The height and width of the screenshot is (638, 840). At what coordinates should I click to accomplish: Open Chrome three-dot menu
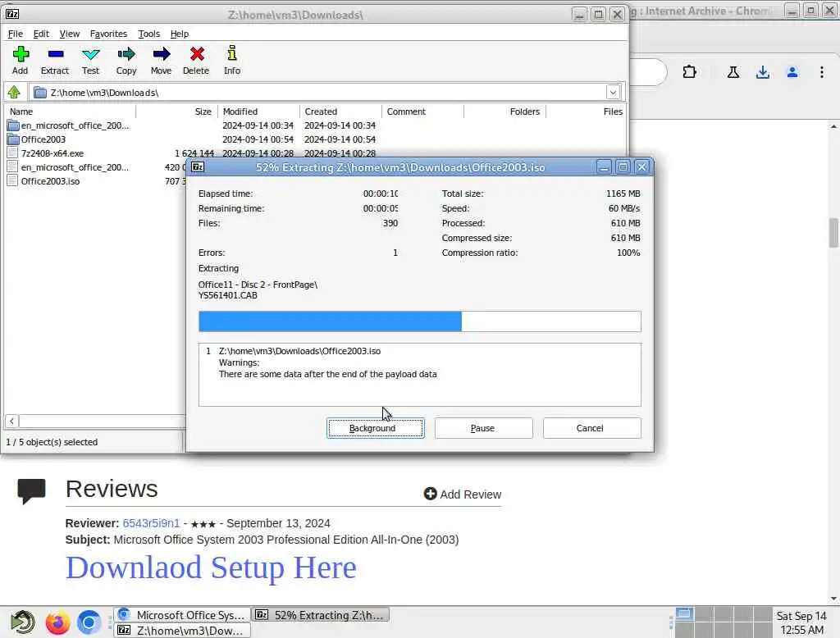[x=822, y=72]
